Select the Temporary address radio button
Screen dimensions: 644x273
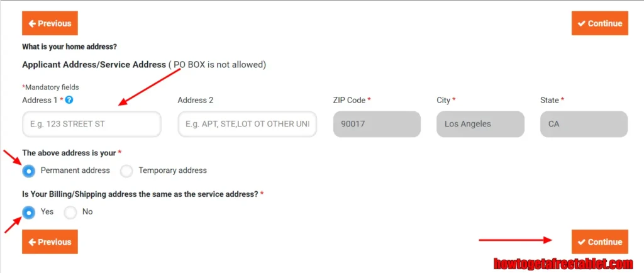(x=126, y=170)
